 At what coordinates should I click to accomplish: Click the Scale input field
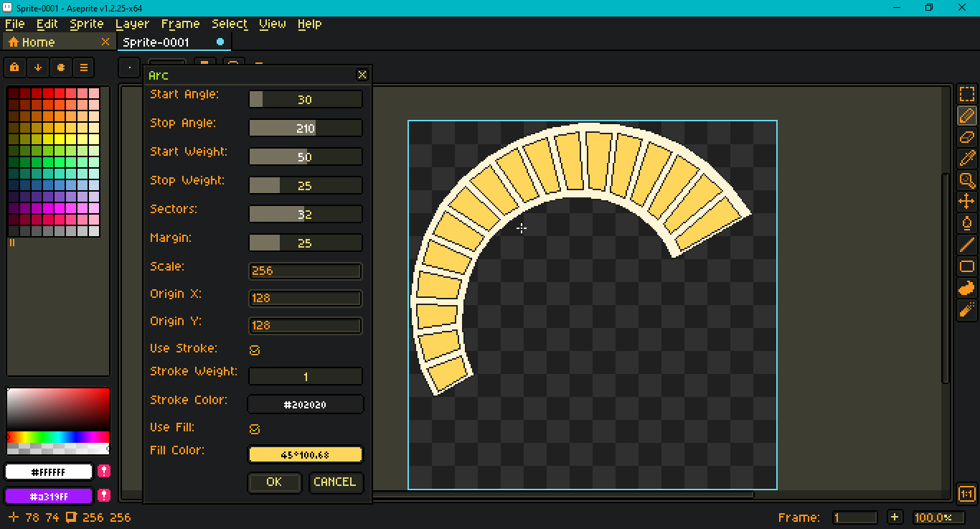(305, 271)
